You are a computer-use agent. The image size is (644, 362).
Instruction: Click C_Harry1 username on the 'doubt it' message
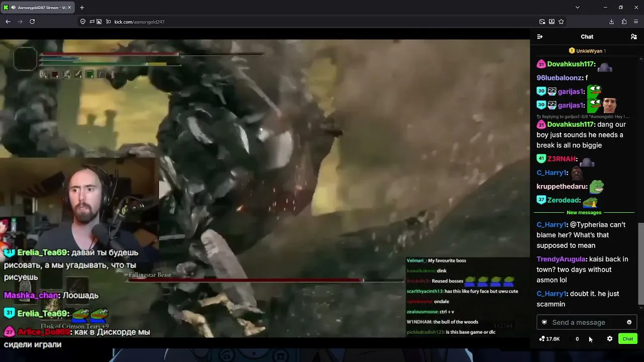tap(551, 294)
